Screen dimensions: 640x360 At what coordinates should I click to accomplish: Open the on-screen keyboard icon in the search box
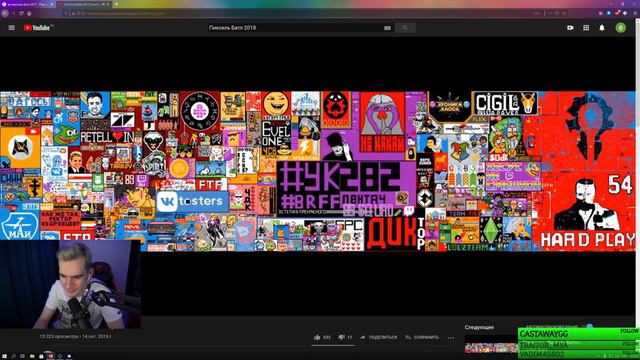point(387,28)
